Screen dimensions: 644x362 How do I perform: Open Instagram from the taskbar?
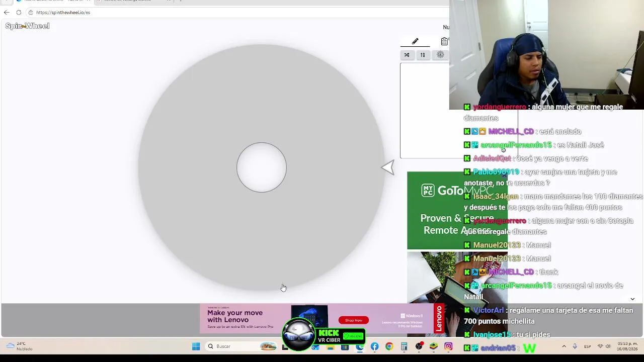(448, 346)
